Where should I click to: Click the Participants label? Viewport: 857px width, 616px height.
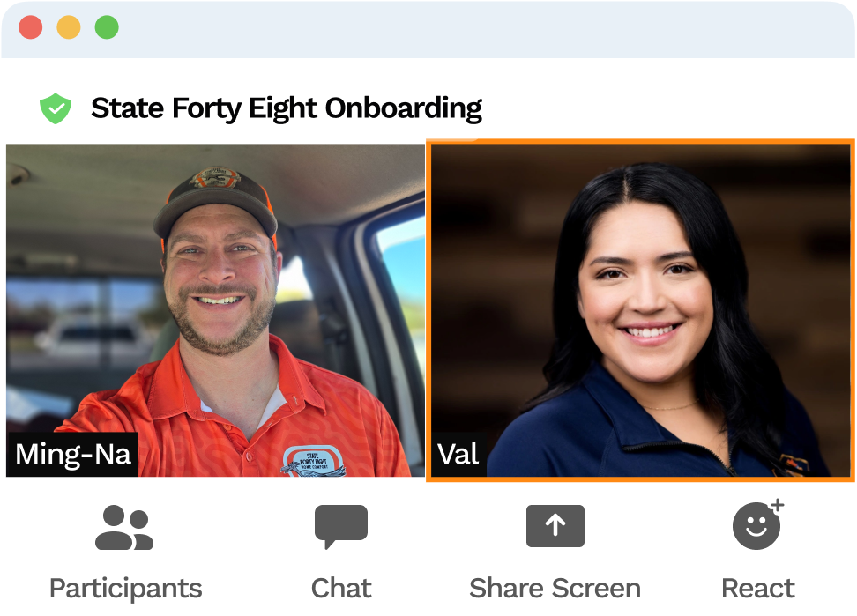click(x=126, y=589)
